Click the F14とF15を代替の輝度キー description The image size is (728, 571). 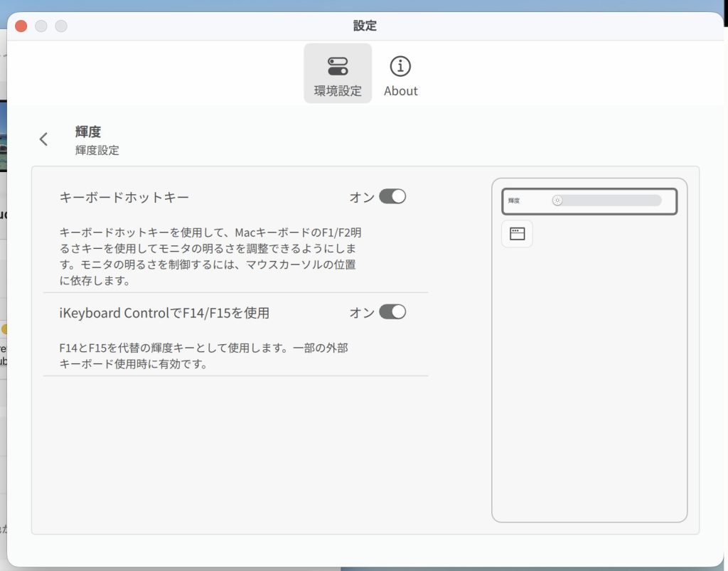(x=204, y=356)
